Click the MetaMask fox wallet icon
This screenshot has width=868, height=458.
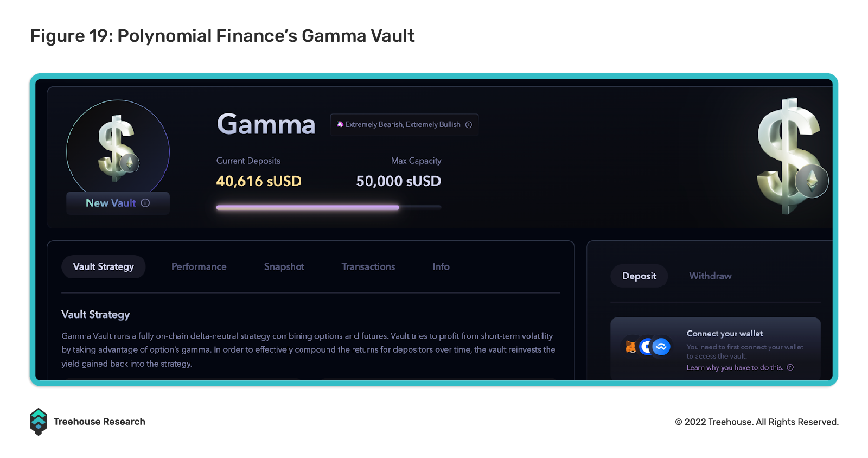(x=631, y=347)
